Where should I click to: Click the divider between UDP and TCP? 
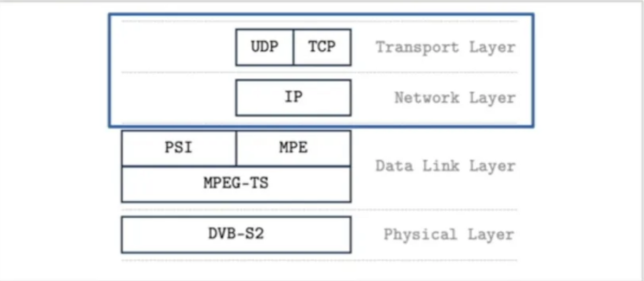[x=294, y=47]
